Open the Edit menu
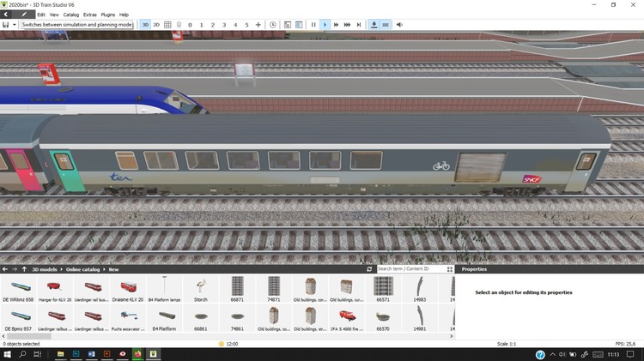Image resolution: width=644 pixels, height=361 pixels. click(x=41, y=15)
